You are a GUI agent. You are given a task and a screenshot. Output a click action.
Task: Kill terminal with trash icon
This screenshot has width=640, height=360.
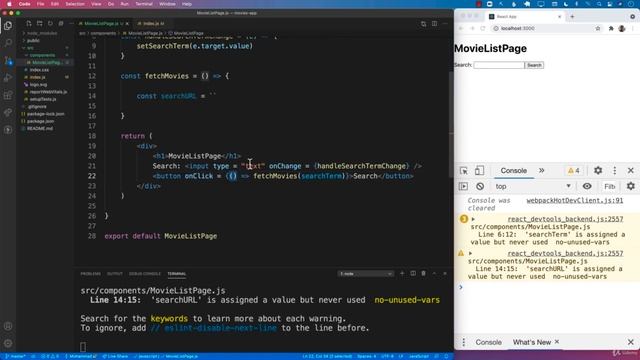tap(423, 273)
